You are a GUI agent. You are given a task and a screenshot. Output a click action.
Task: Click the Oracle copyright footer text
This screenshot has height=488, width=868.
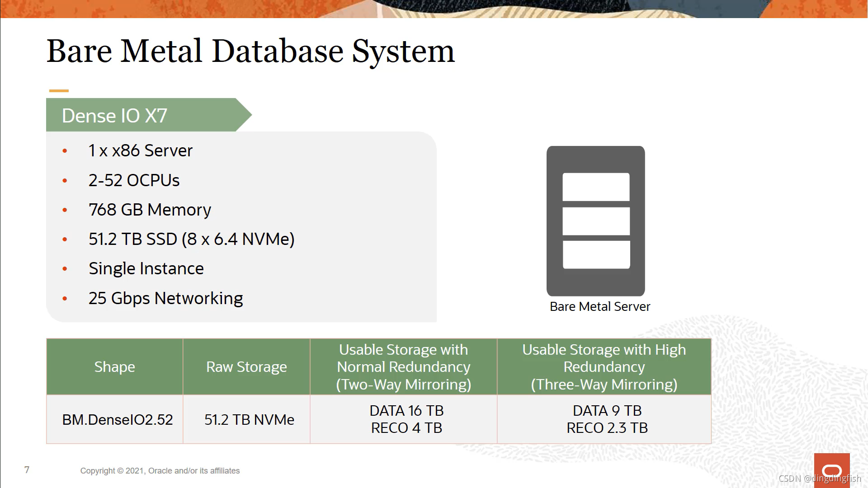click(160, 471)
